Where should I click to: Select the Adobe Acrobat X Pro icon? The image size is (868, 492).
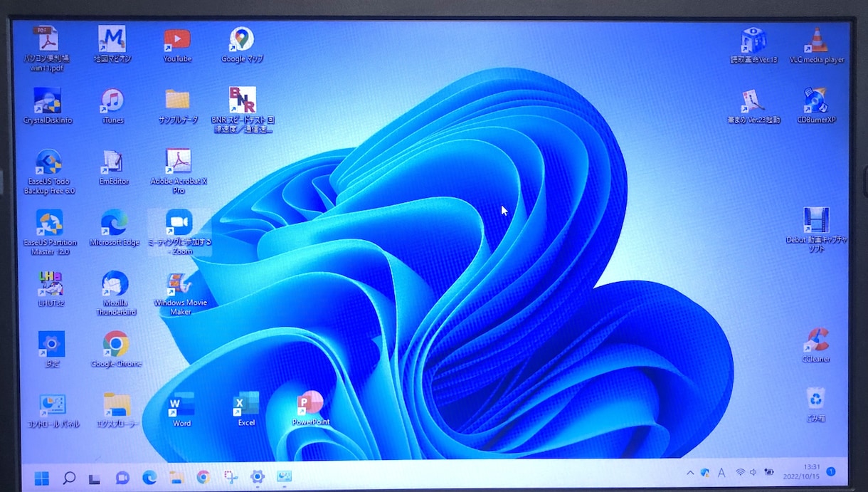tap(178, 172)
